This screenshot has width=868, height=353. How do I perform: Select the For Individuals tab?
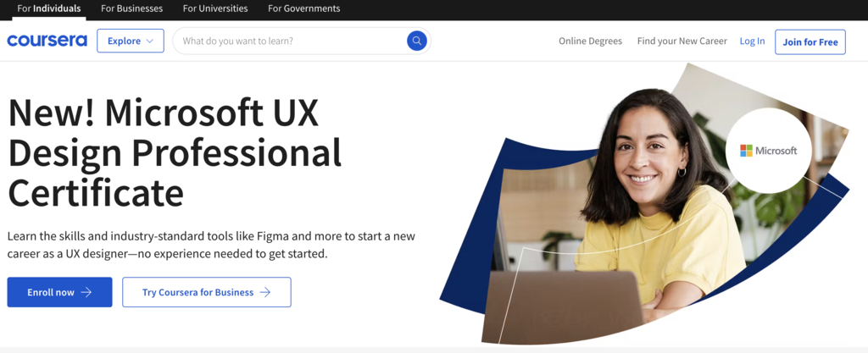48,8
